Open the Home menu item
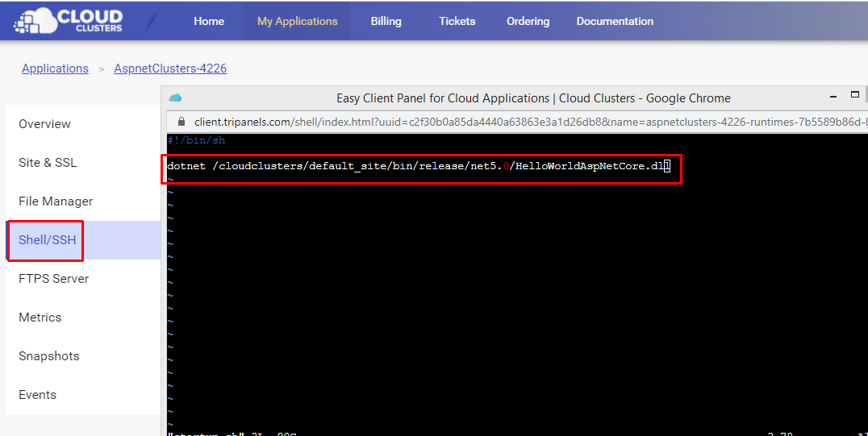868x436 pixels. 209,21
